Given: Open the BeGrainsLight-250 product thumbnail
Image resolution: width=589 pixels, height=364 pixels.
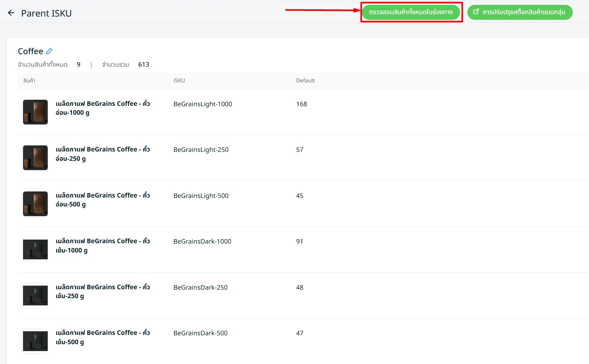Looking at the screenshot, I should (36, 158).
